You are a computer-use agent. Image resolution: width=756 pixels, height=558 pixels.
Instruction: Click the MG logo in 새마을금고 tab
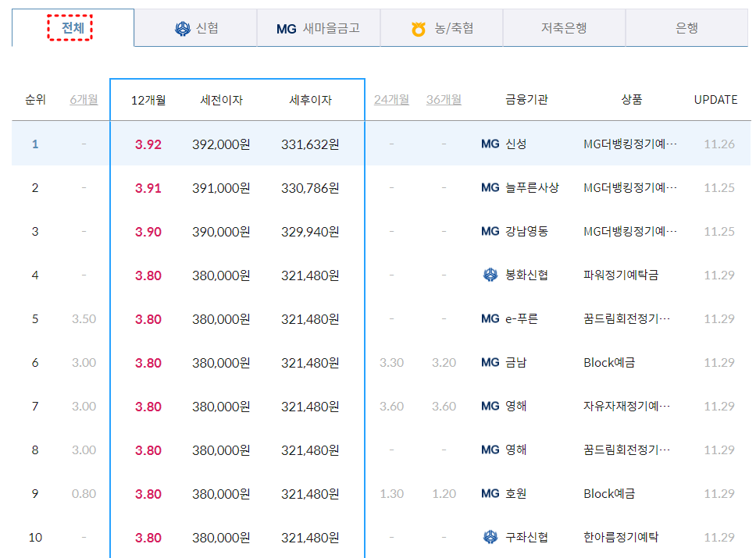point(286,29)
